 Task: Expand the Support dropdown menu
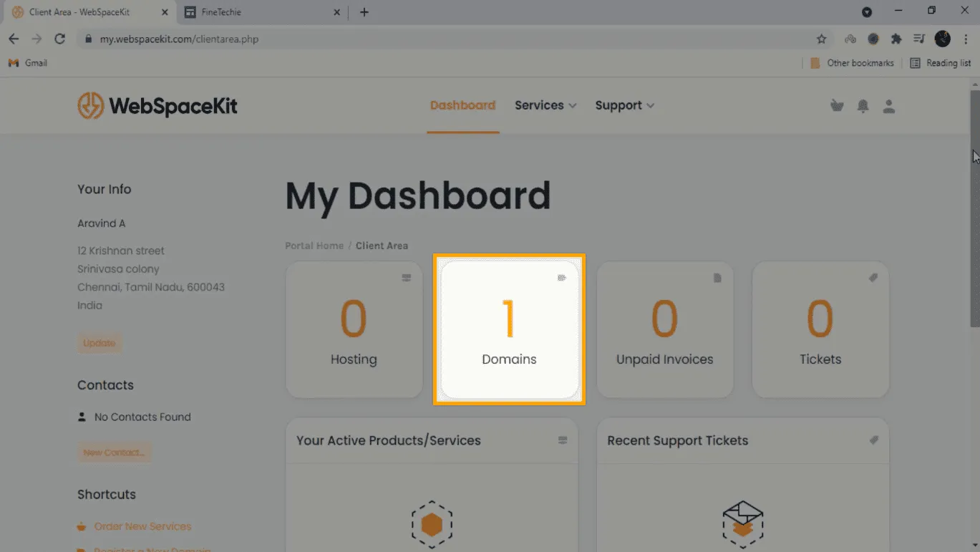click(x=624, y=105)
